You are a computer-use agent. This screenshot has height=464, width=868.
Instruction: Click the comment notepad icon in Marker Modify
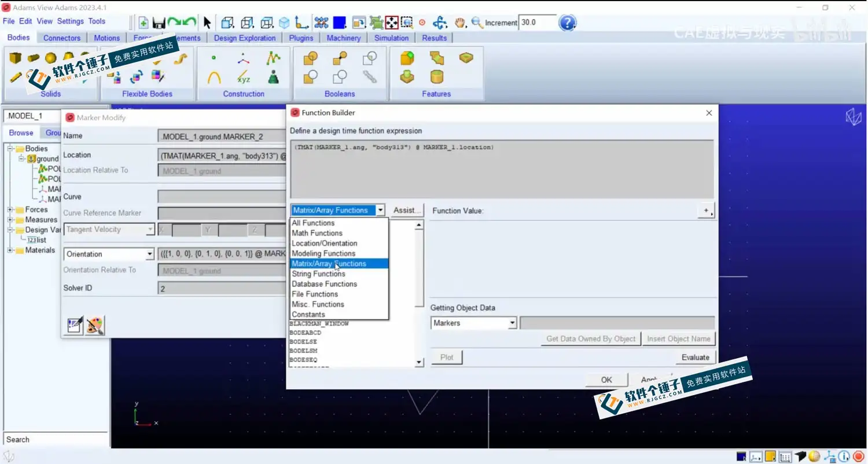click(74, 325)
